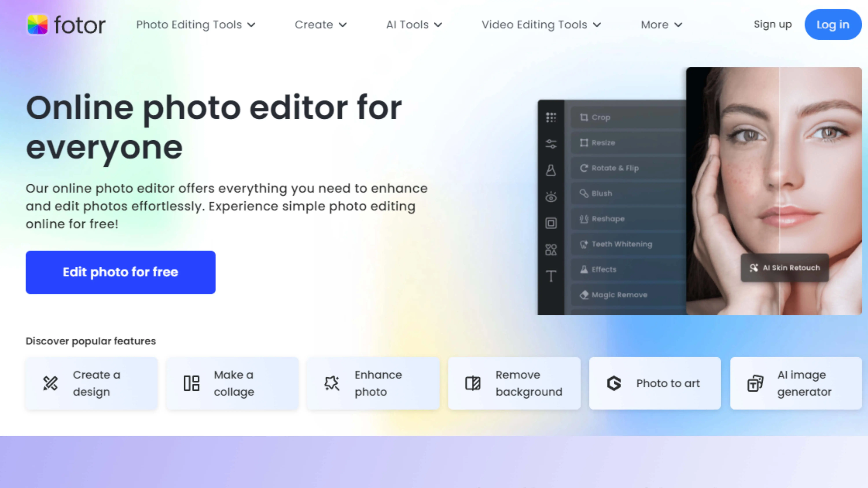Open Photo Editing Tools menu
This screenshot has width=868, height=488.
[x=196, y=25]
